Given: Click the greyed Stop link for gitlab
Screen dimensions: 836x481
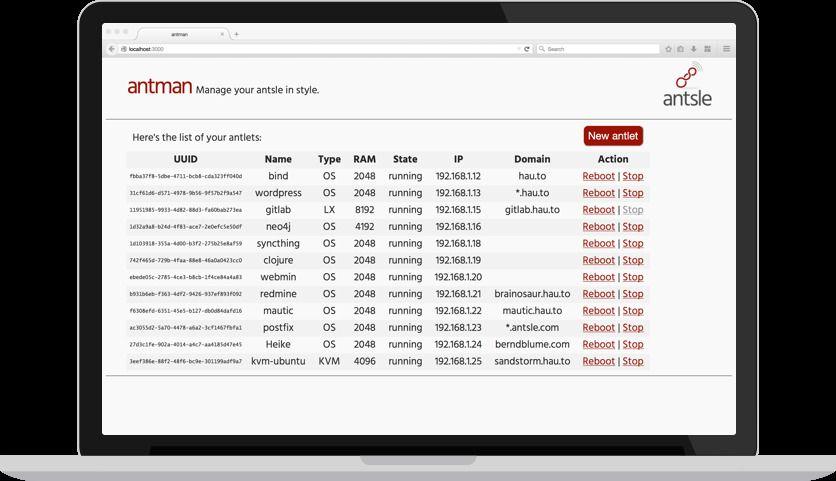Looking at the screenshot, I should click(x=633, y=210).
